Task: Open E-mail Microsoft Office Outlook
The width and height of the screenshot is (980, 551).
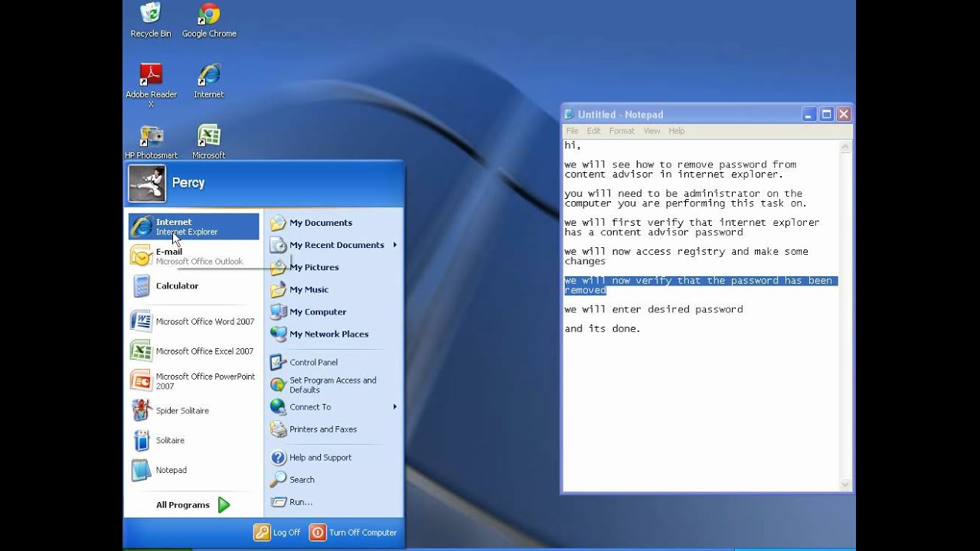Action: (x=194, y=256)
